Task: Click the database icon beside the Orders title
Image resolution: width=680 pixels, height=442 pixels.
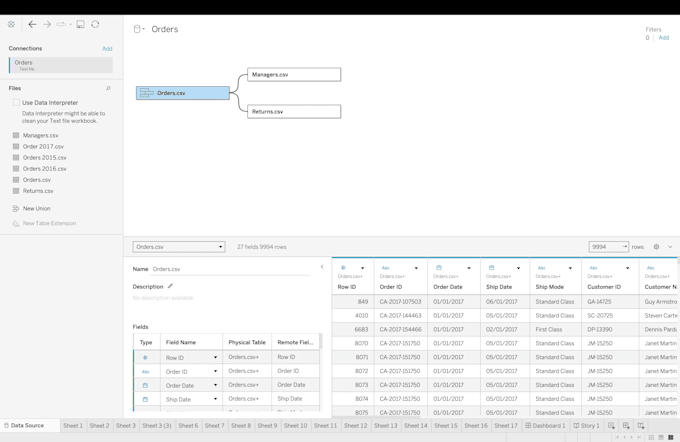Action: (137, 29)
